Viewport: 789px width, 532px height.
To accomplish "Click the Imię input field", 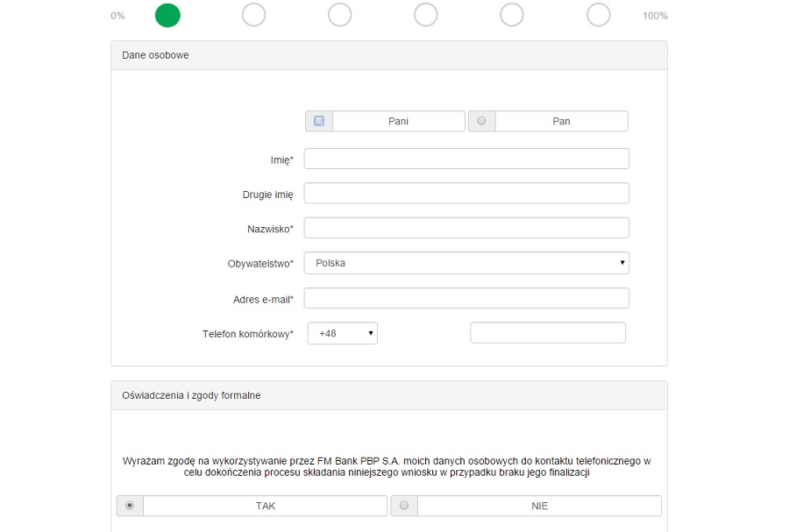I will [x=466, y=159].
